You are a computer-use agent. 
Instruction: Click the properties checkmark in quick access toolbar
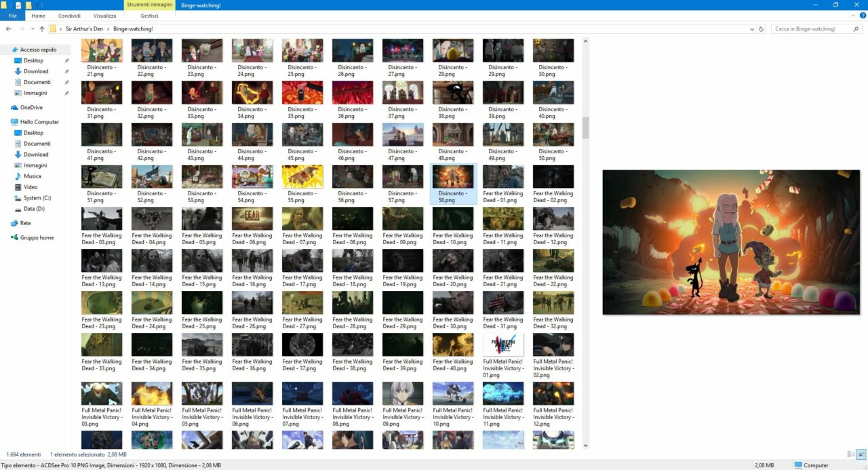click(18, 5)
